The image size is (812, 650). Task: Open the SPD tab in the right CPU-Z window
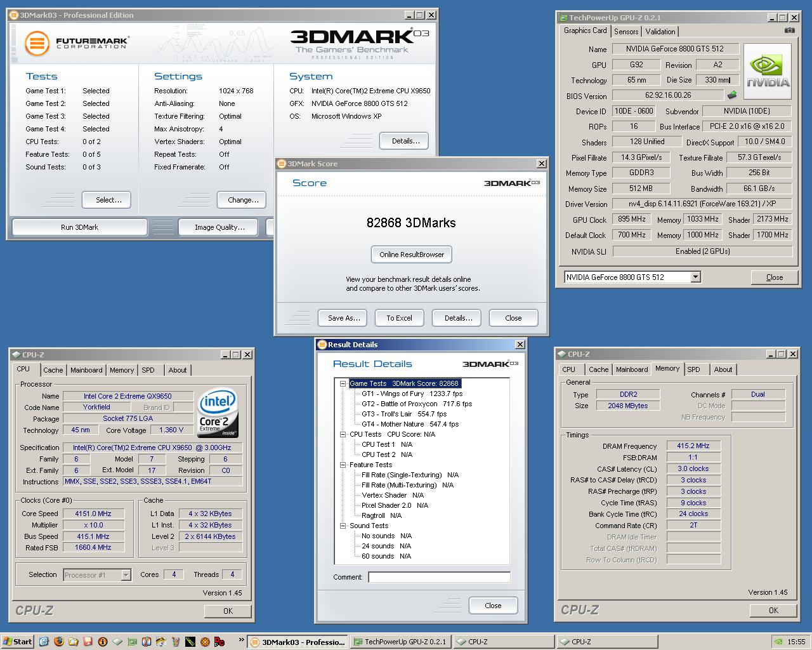click(694, 369)
